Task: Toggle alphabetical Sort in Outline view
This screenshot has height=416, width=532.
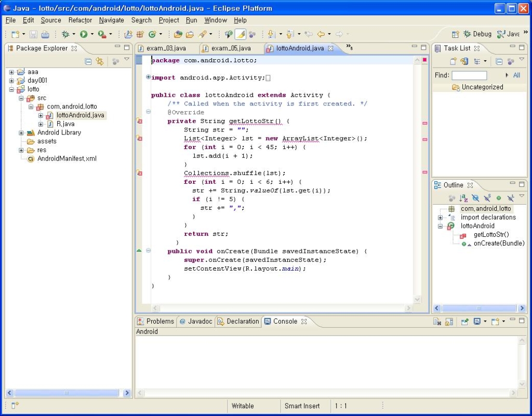Action: 463,198
